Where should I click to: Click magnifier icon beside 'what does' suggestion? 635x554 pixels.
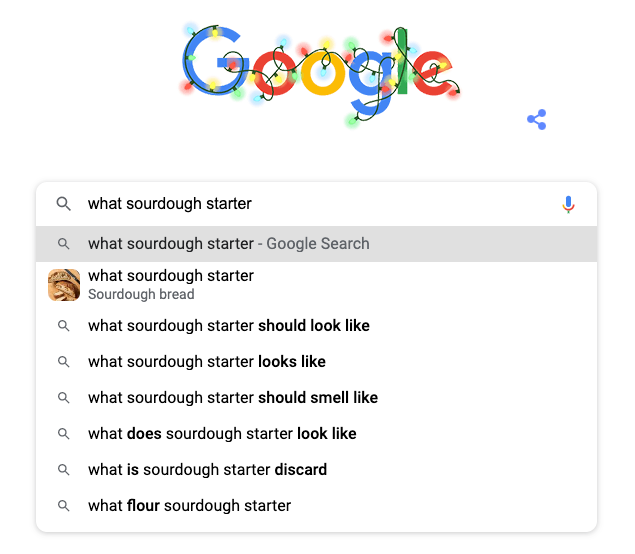[x=63, y=434]
